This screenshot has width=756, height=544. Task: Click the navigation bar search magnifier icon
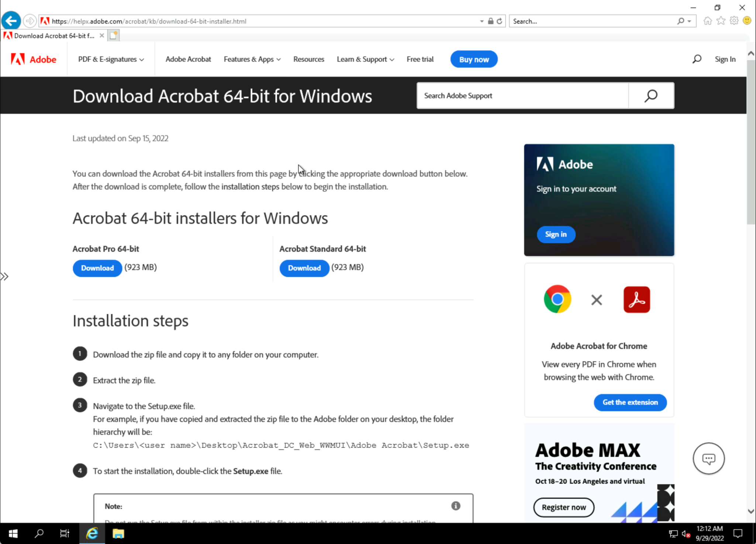697,59
